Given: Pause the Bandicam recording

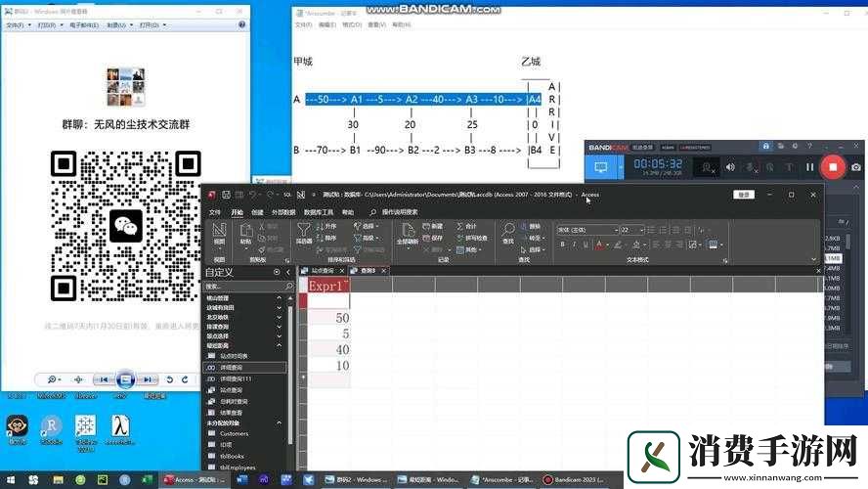Looking at the screenshot, I should pos(809,167).
